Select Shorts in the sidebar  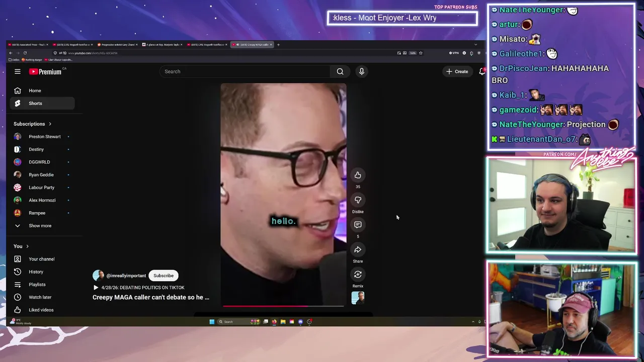click(42, 103)
